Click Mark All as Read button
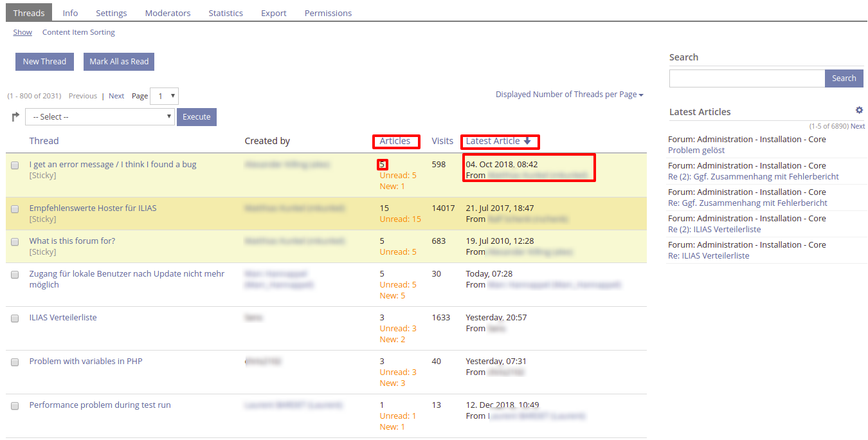 (119, 62)
